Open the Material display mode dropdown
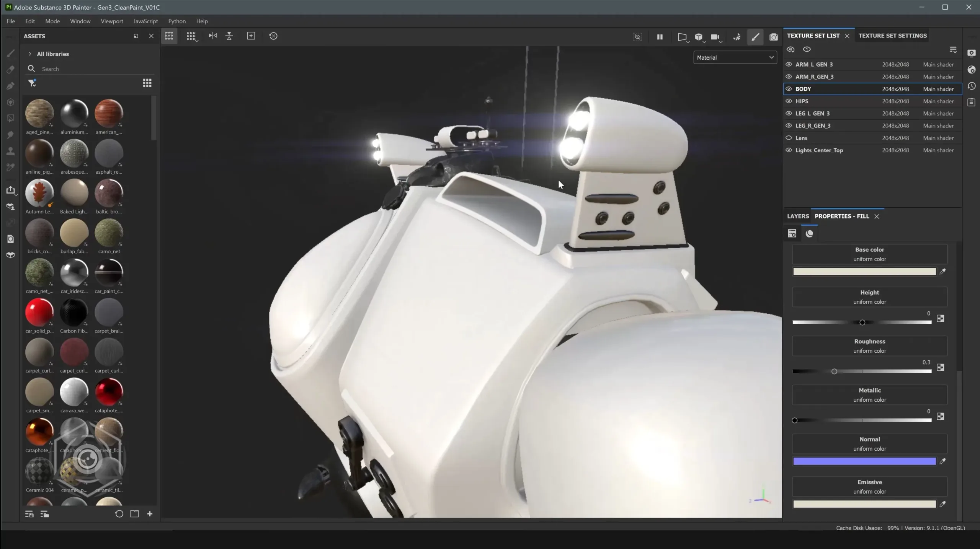 tap(735, 57)
